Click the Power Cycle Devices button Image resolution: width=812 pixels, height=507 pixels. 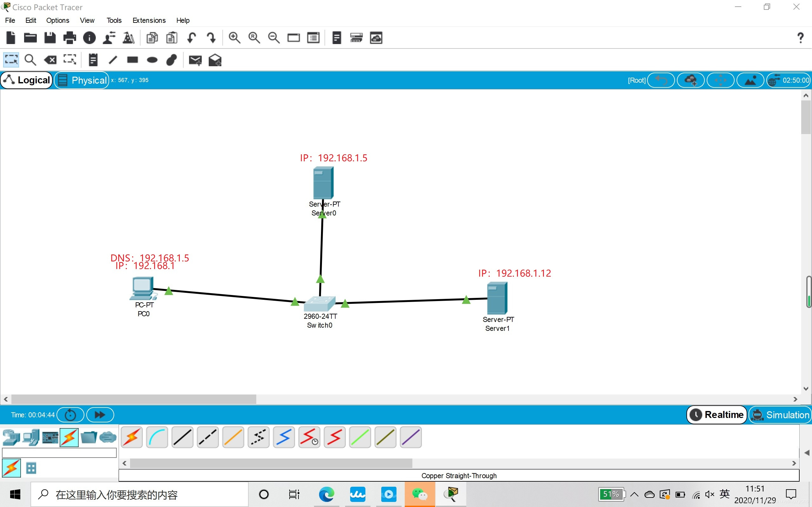point(70,415)
